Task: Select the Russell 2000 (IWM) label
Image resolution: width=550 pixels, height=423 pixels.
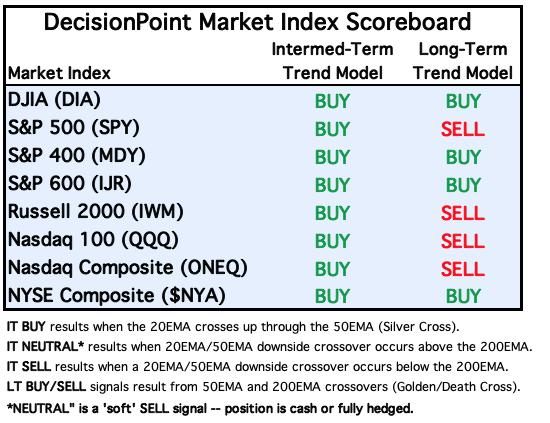Action: (x=95, y=212)
